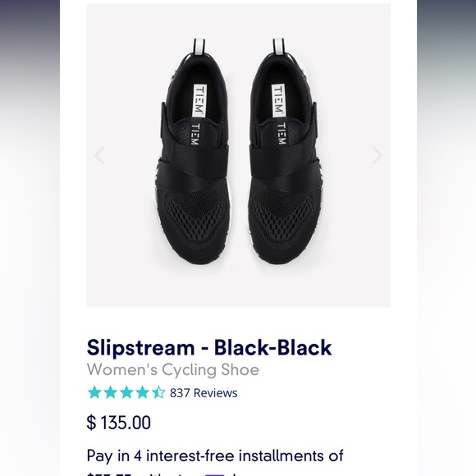This screenshot has height=476, width=476.
Task: Click the half-filled fifth rating star
Action: [158, 392]
